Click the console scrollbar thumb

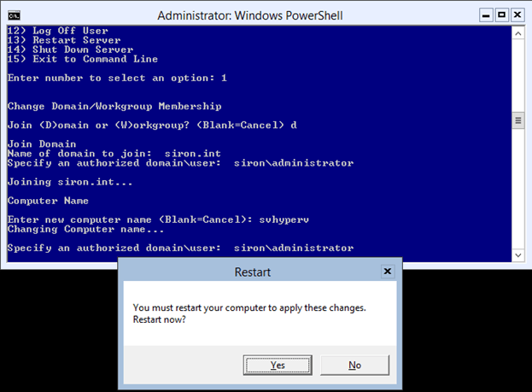click(x=517, y=120)
